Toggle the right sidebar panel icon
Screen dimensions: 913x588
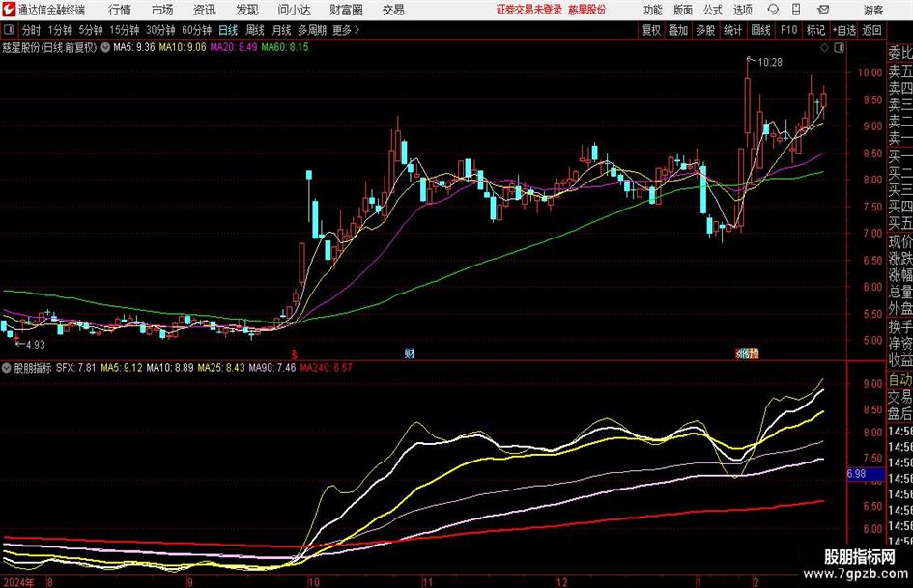(x=839, y=48)
